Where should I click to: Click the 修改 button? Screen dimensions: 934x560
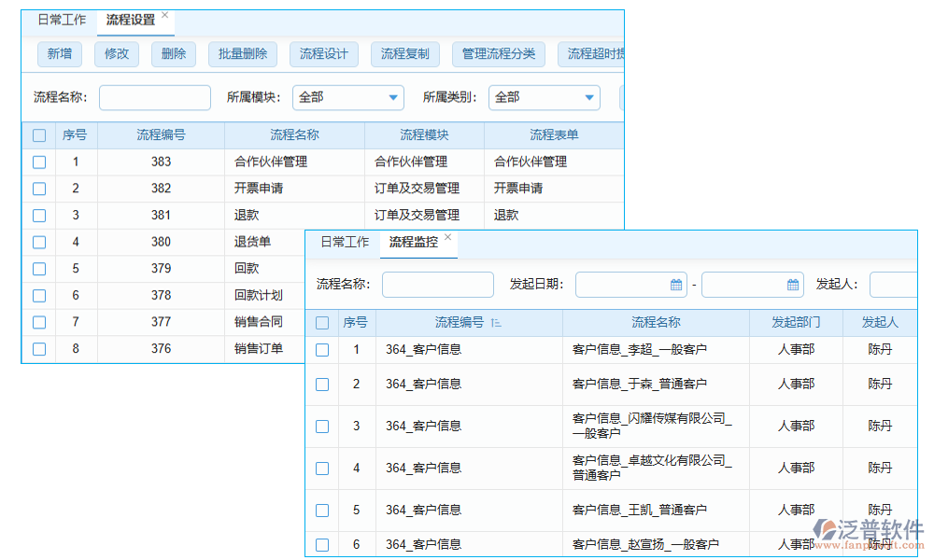coord(116,54)
